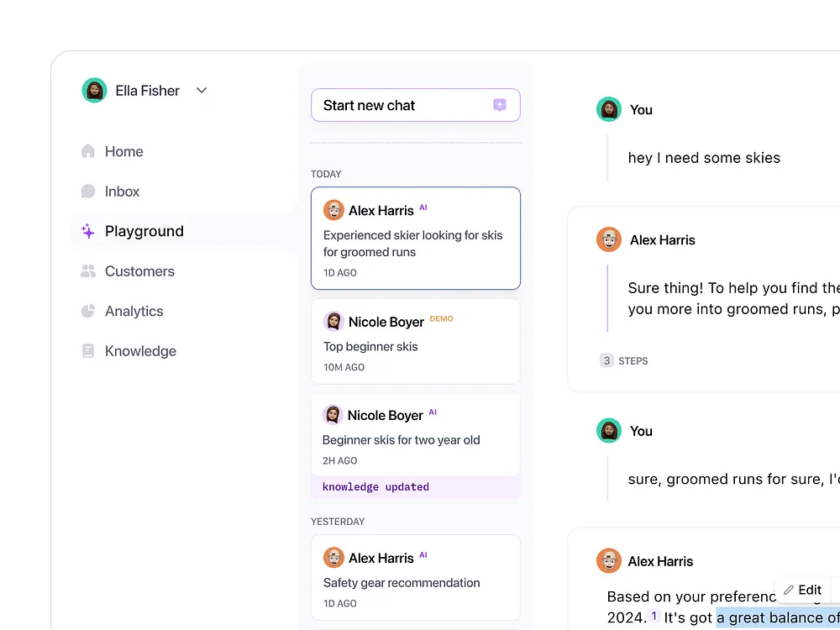Click the Start new chat field
The image size is (840, 630).
point(403,105)
